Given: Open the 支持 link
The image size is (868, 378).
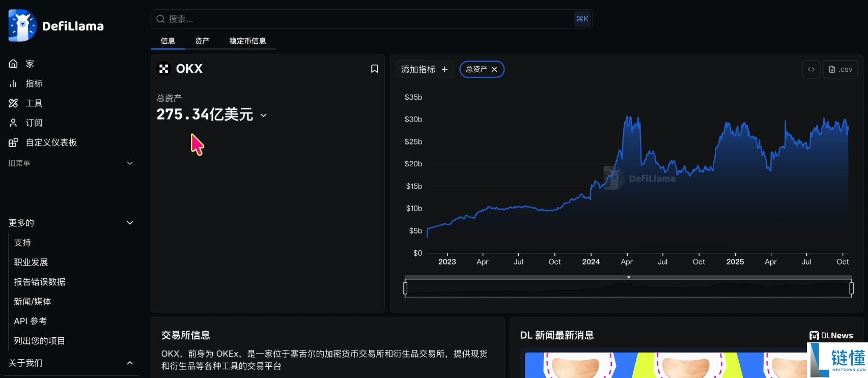Looking at the screenshot, I should [x=22, y=243].
